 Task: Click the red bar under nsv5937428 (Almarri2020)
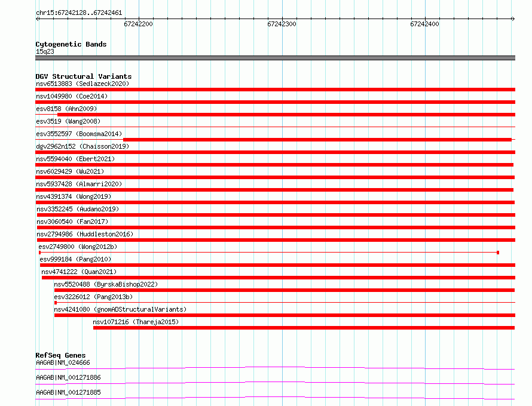click(274, 190)
